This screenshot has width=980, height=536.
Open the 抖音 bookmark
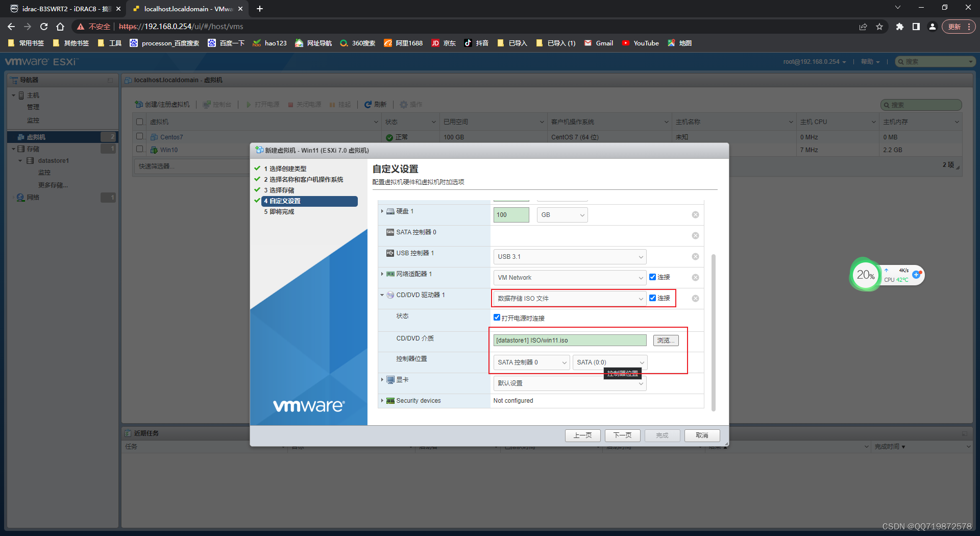pos(476,43)
